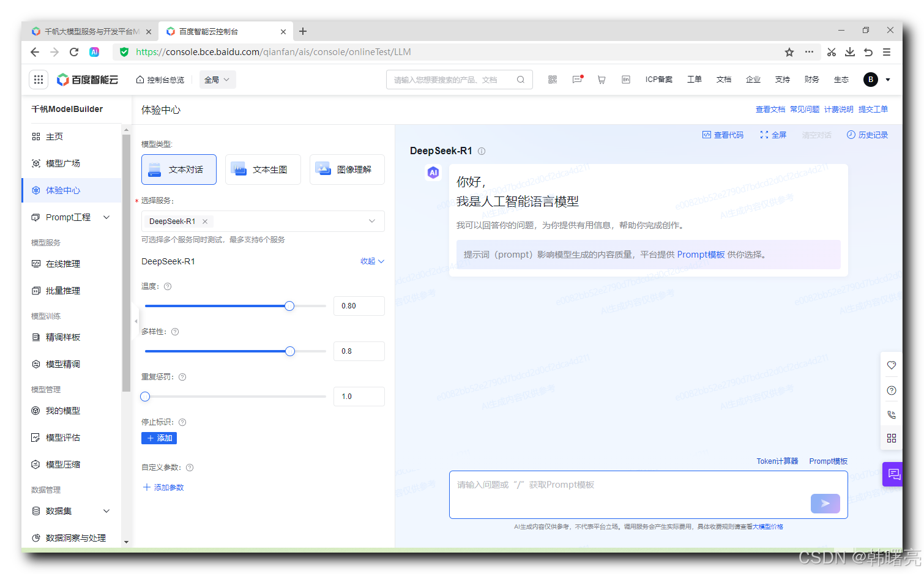Click the custom parameters help icon

tap(190, 468)
